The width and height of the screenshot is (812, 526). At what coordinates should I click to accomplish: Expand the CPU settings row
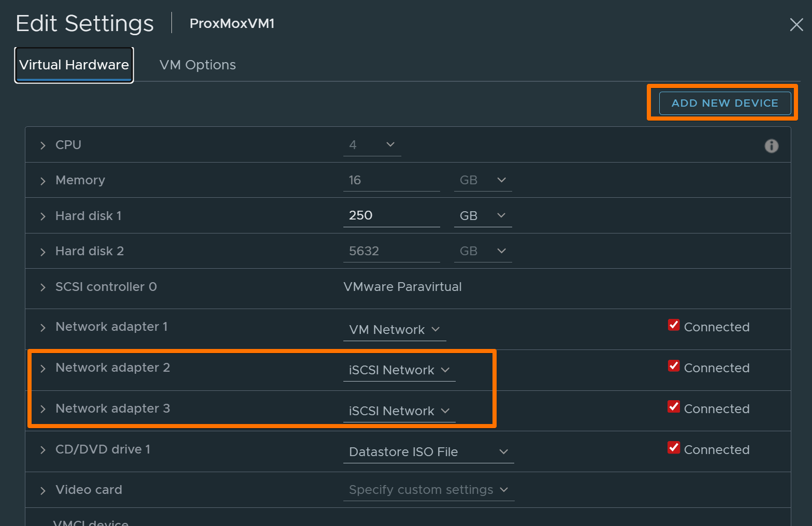click(x=43, y=145)
